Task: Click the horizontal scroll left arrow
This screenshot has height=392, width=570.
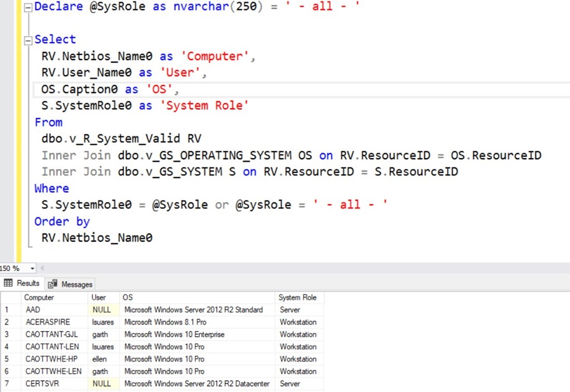Action: tap(43, 268)
